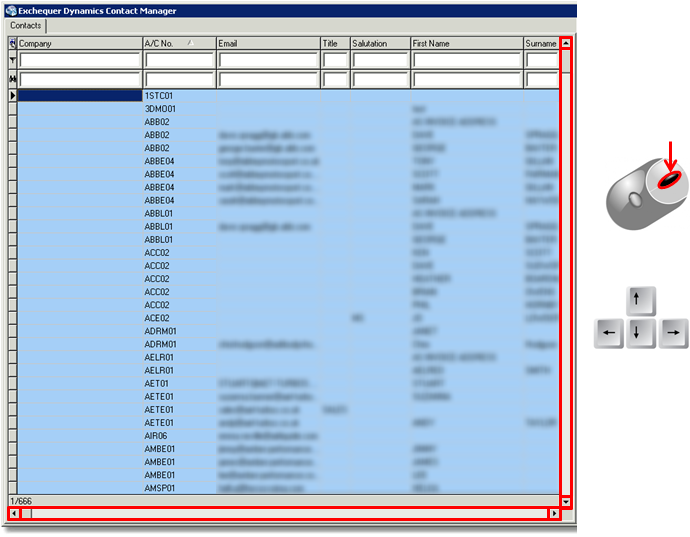The image size is (690, 537).
Task: Focus the Company search box in binoculars row
Action: point(80,80)
